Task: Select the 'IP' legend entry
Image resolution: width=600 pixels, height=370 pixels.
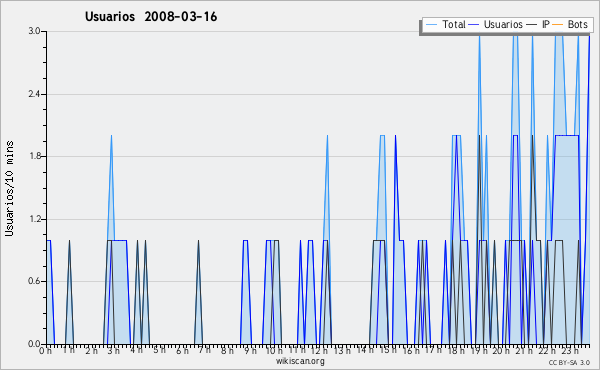Action: pyautogui.click(x=546, y=24)
